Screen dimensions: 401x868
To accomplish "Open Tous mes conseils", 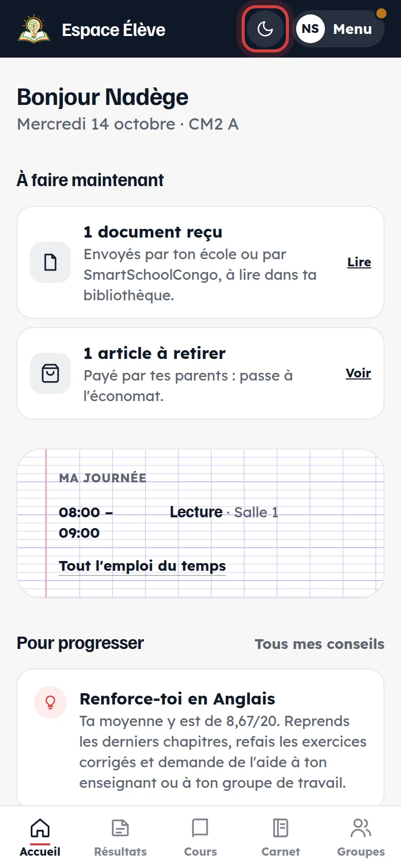I will [319, 644].
